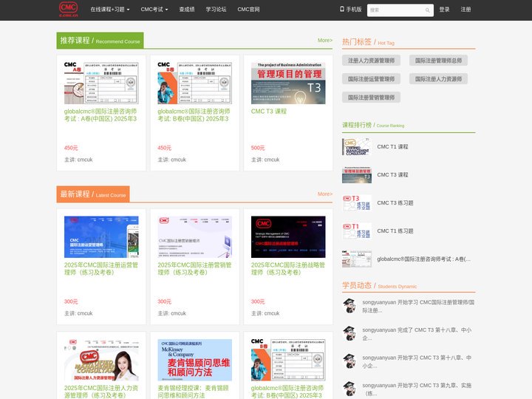The image size is (532, 399).
Task: Open globalcmc国际注册咨询师考试 A卷 ranking link
Action: (424, 259)
